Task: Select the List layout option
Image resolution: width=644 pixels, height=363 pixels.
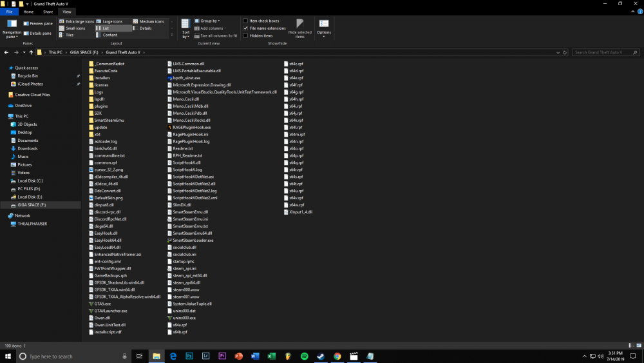Action: point(114,28)
